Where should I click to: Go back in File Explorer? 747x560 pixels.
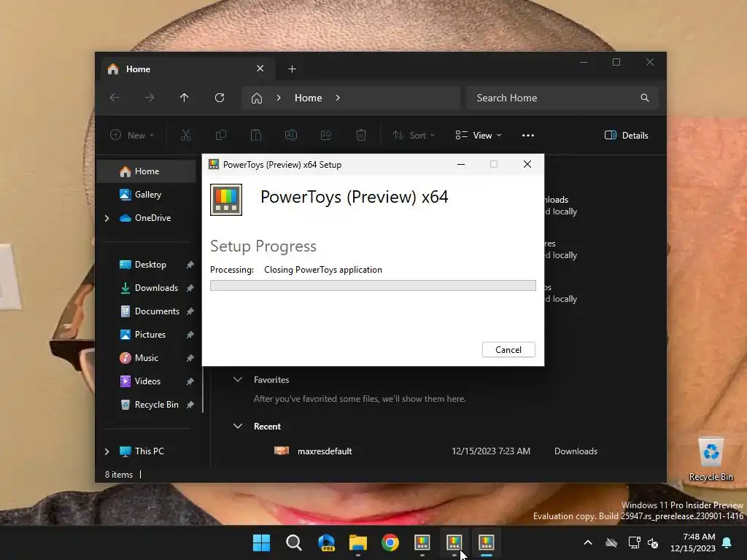coord(115,98)
